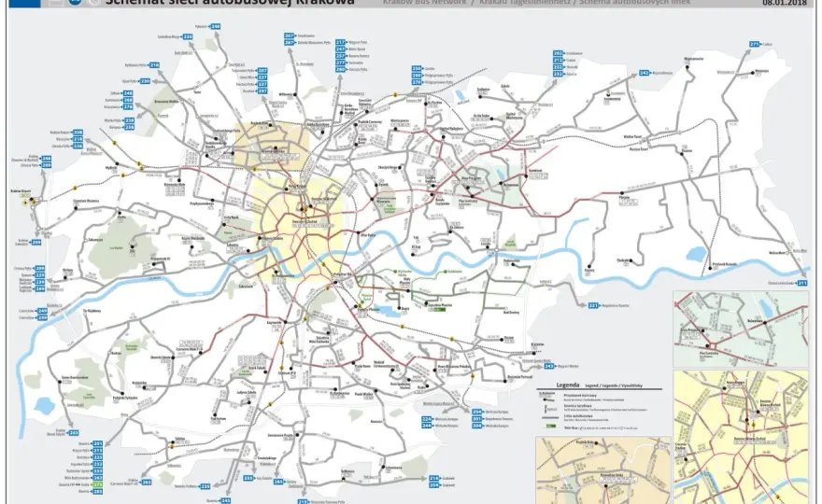Click the blue route 268 badge
Viewport: 822px width, 504px height.
pos(128,100)
